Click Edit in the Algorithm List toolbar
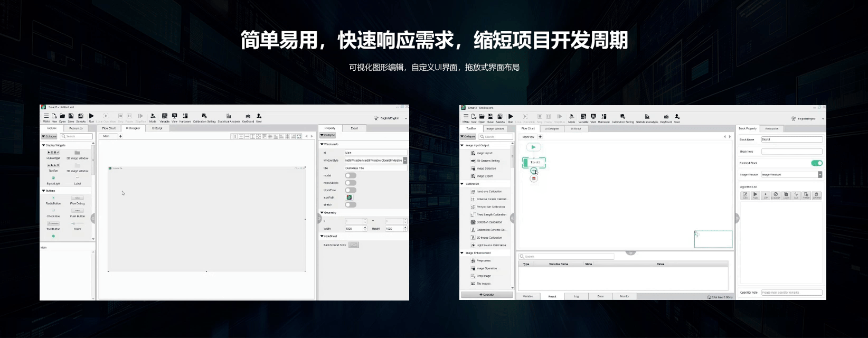The image size is (868, 338). click(x=745, y=195)
